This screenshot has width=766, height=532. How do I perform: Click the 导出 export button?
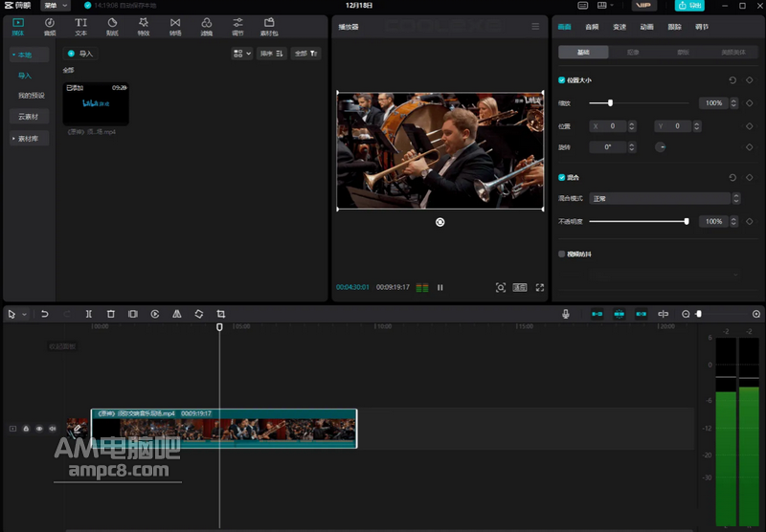[x=689, y=6]
